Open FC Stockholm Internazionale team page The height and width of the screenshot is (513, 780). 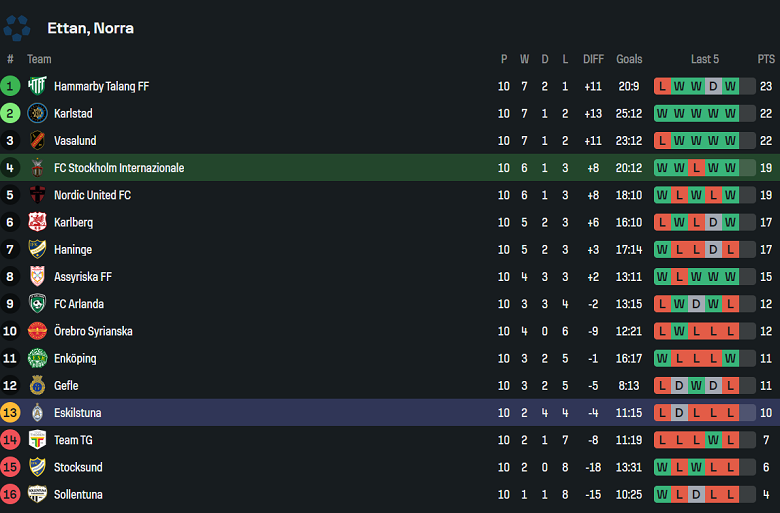click(x=119, y=168)
